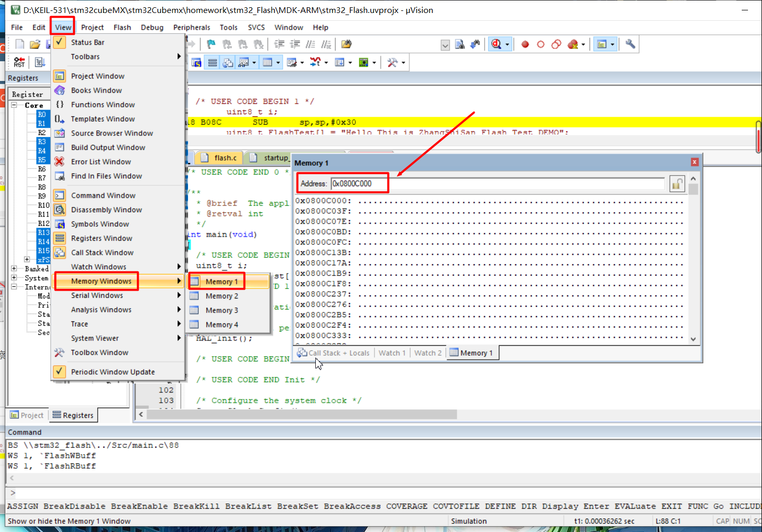The image size is (762, 532).
Task: Click the Analysis windows toolbar icon
Action: [315, 63]
